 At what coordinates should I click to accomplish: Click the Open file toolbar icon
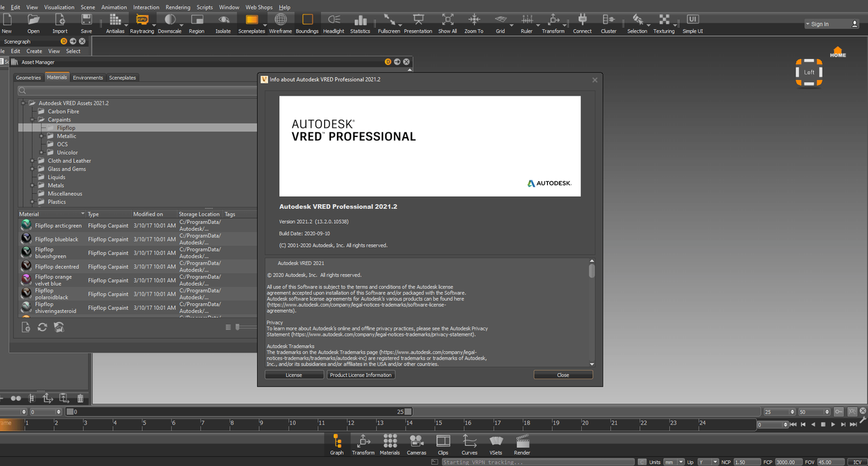tap(33, 23)
